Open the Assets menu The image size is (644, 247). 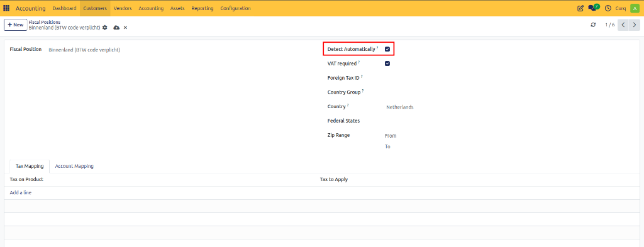177,8
